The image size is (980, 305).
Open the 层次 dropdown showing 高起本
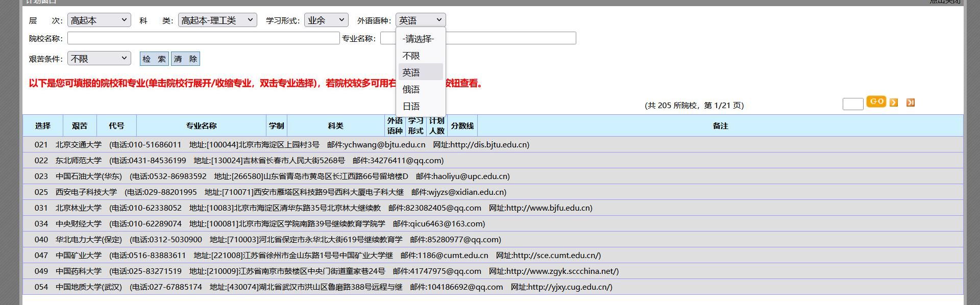(99, 20)
